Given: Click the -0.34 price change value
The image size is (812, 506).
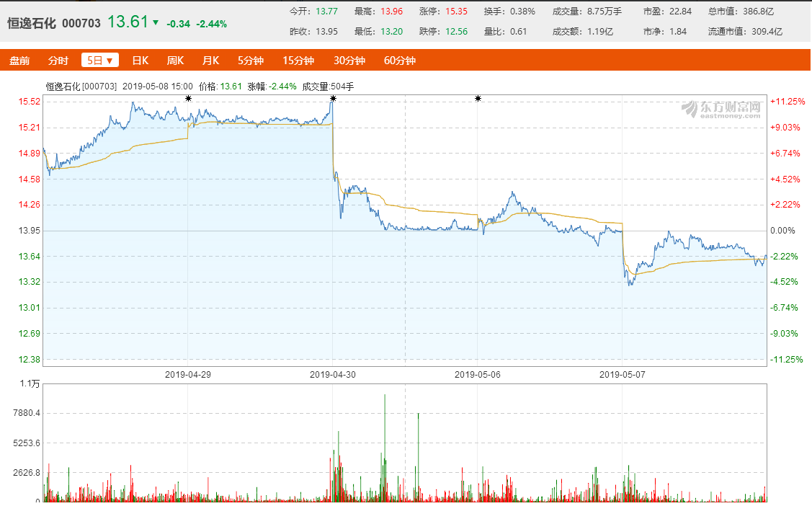Looking at the screenshot, I should (x=178, y=24).
